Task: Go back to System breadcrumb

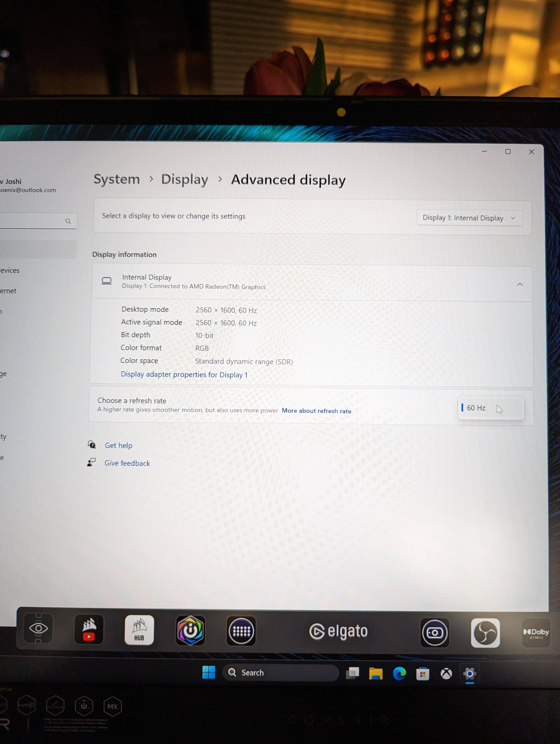Action: (117, 179)
